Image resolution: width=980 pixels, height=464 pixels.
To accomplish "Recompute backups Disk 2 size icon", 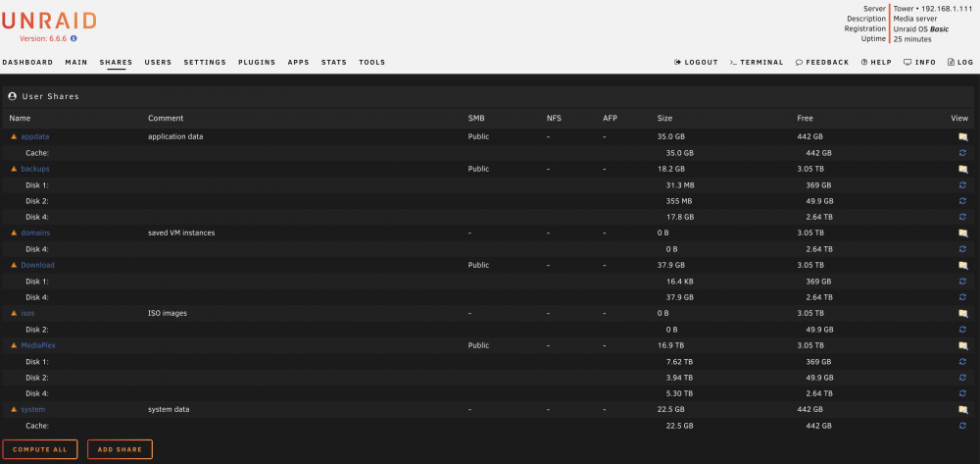I will pos(962,201).
